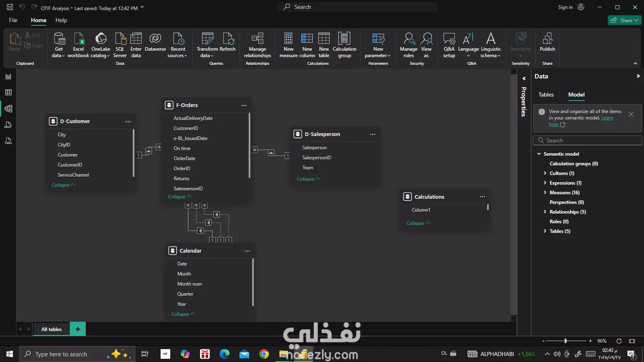Image resolution: width=644 pixels, height=362 pixels.
Task: Select the Model tab in Data pane
Action: pyautogui.click(x=576, y=95)
